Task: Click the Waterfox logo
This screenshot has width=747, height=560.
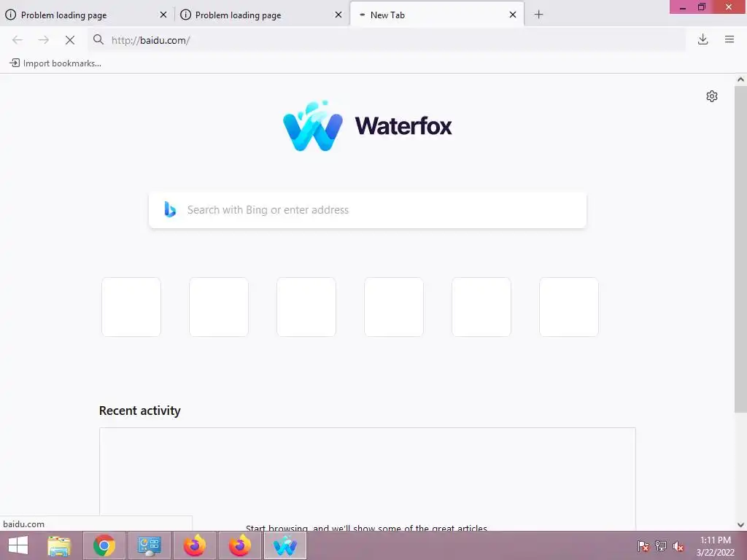Action: [368, 126]
